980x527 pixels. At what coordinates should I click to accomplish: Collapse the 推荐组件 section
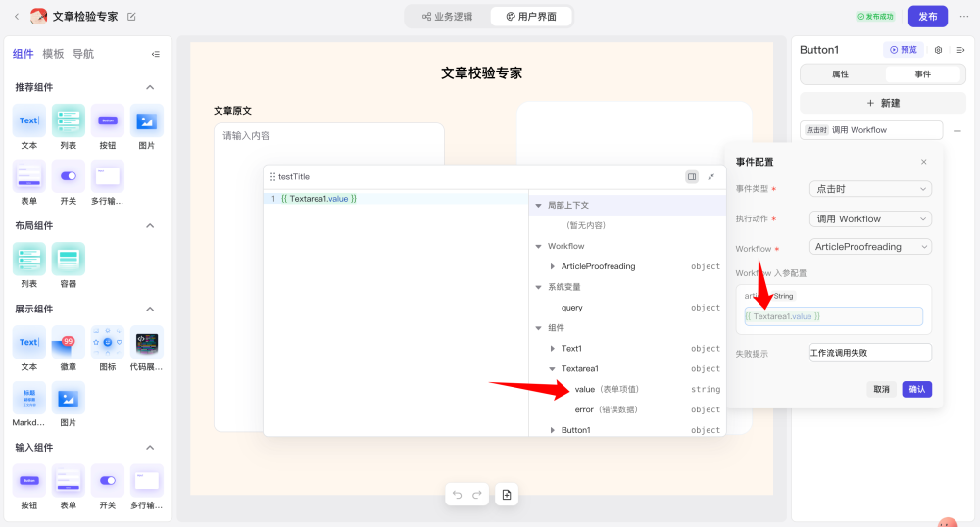coord(150,87)
